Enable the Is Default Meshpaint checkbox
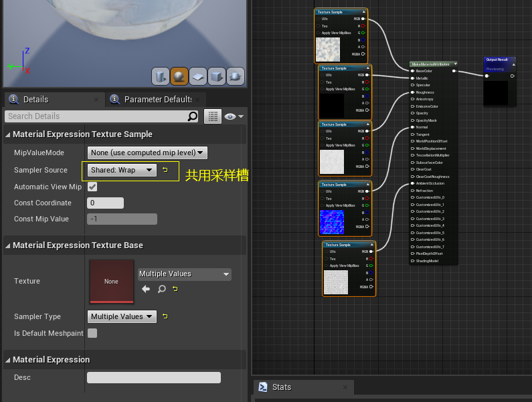Viewport: 532px width, 402px height. pyautogui.click(x=92, y=333)
